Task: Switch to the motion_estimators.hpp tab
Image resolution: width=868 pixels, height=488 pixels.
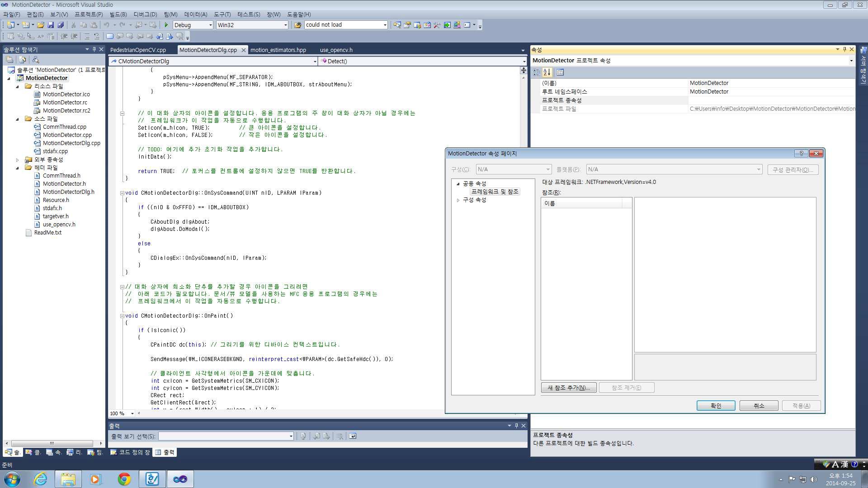Action: (x=278, y=50)
